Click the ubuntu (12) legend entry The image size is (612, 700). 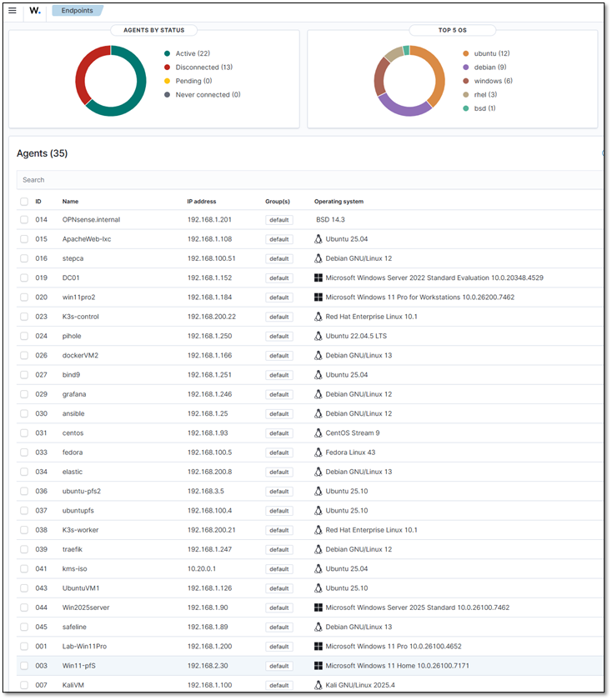(486, 53)
